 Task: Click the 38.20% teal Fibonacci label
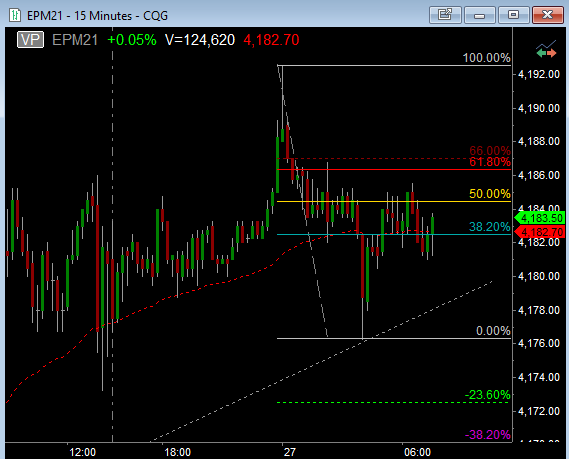point(490,227)
